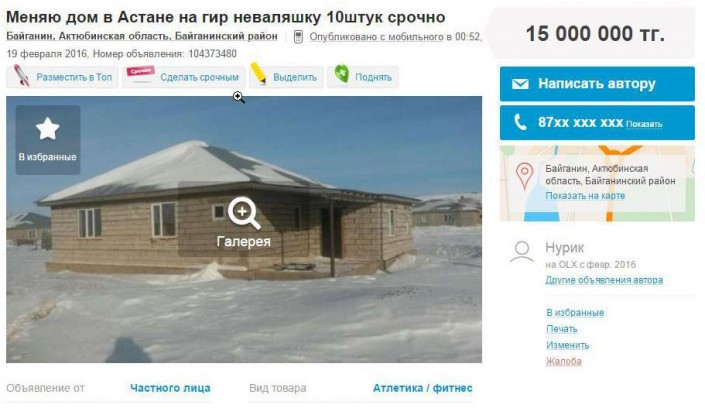Click the Изменить link
Screen dimensions: 705x408
point(567,345)
